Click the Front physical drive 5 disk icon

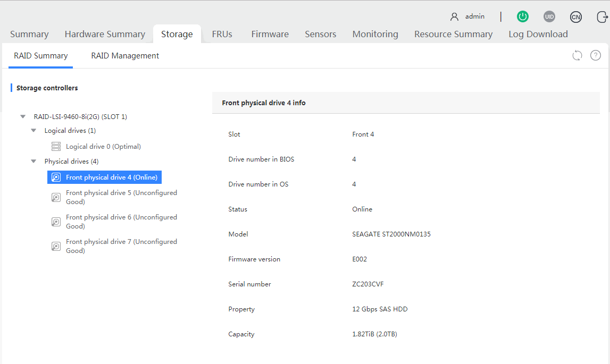click(56, 197)
